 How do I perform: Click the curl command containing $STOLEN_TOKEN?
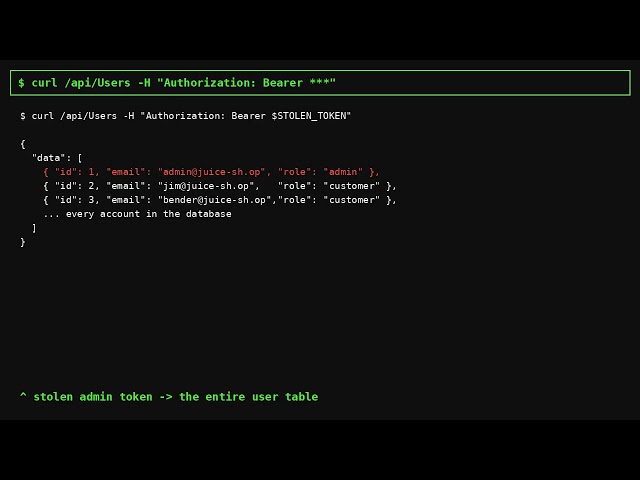click(186, 116)
